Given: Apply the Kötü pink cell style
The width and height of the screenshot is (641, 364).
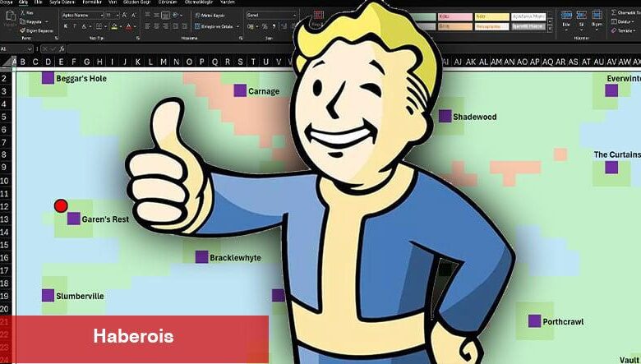Looking at the screenshot, I should (455, 16).
